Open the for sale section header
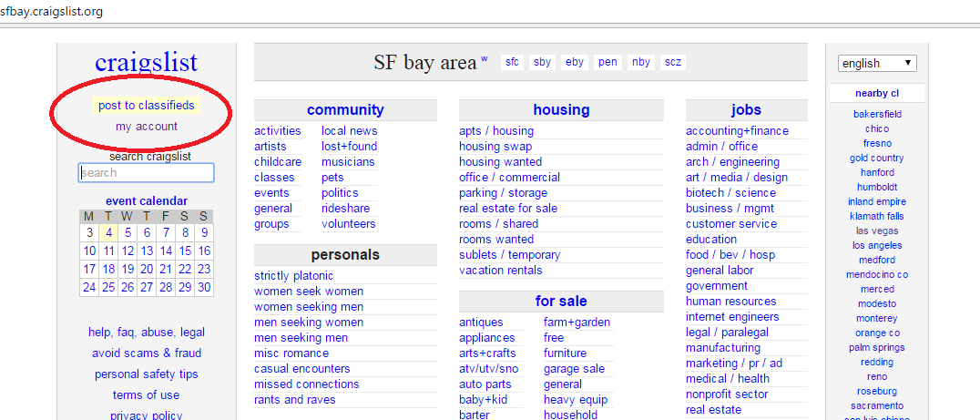The height and width of the screenshot is (420, 980). 561,302
